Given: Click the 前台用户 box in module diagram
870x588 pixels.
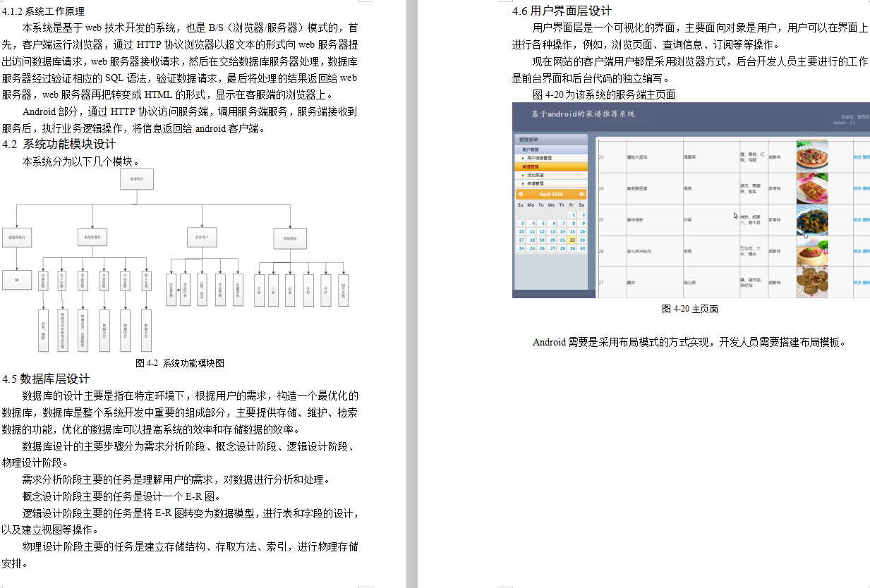Looking at the screenshot, I should [202, 236].
